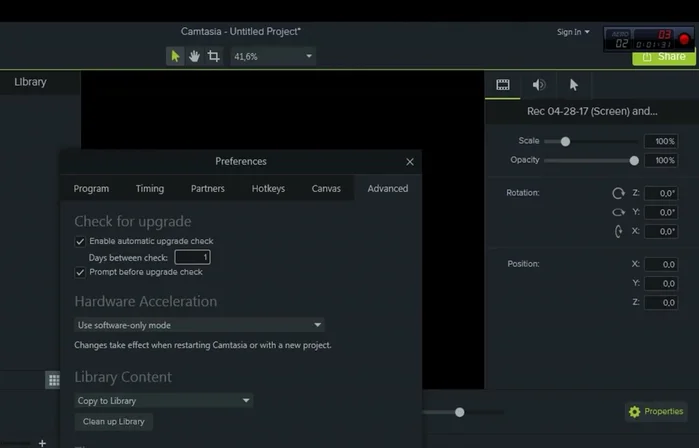The image size is (699, 448).
Task: Toggle Prompt before upgrade check
Action: point(80,272)
